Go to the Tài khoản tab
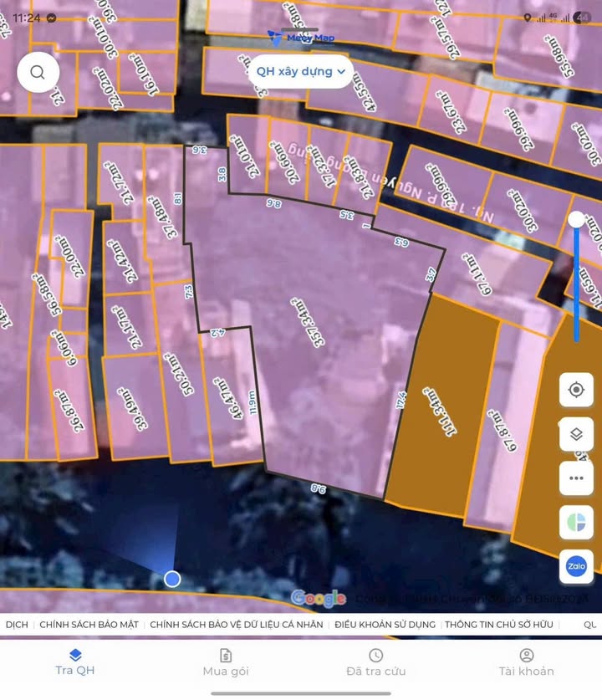Screen dimensions: 602x700 pos(526,662)
